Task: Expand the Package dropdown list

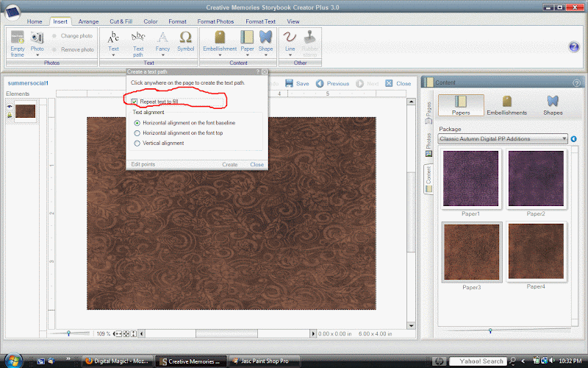Action: [x=563, y=138]
